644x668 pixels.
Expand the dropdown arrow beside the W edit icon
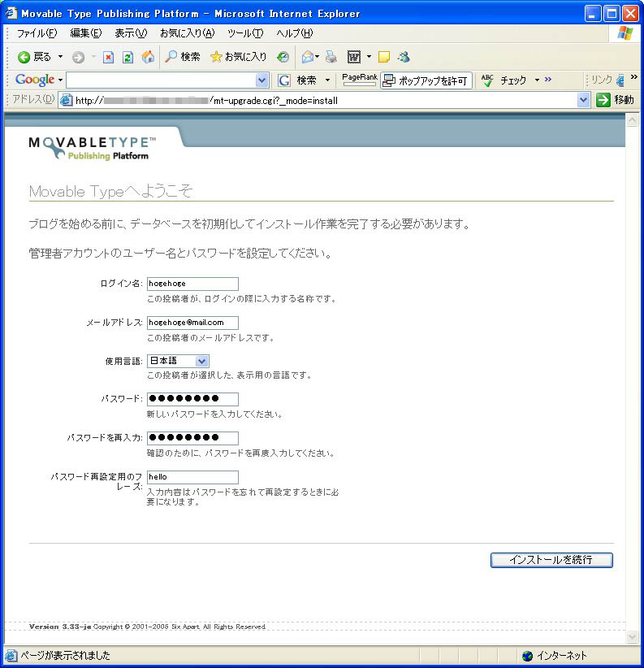(x=369, y=57)
